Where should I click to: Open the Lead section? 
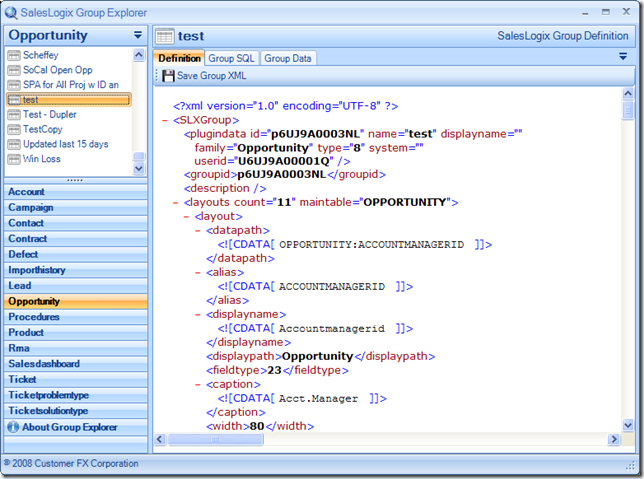[76, 286]
